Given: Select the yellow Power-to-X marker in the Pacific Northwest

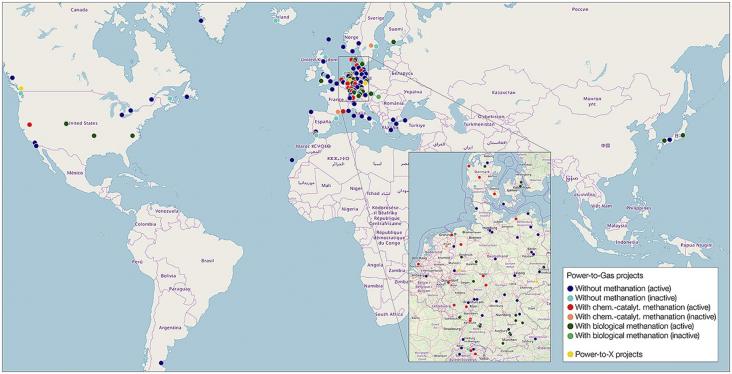Looking at the screenshot, I should coord(21,88).
